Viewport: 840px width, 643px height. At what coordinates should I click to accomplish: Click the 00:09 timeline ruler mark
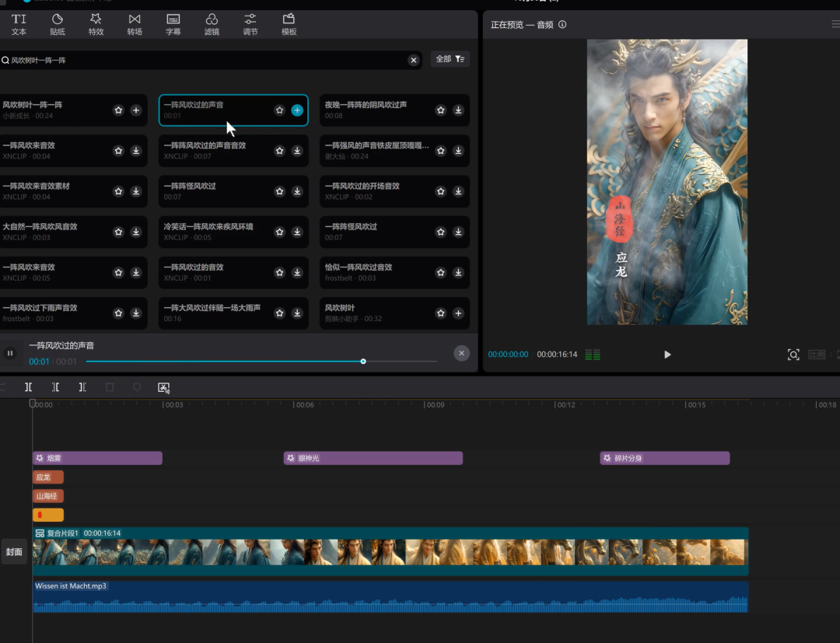(x=435, y=405)
